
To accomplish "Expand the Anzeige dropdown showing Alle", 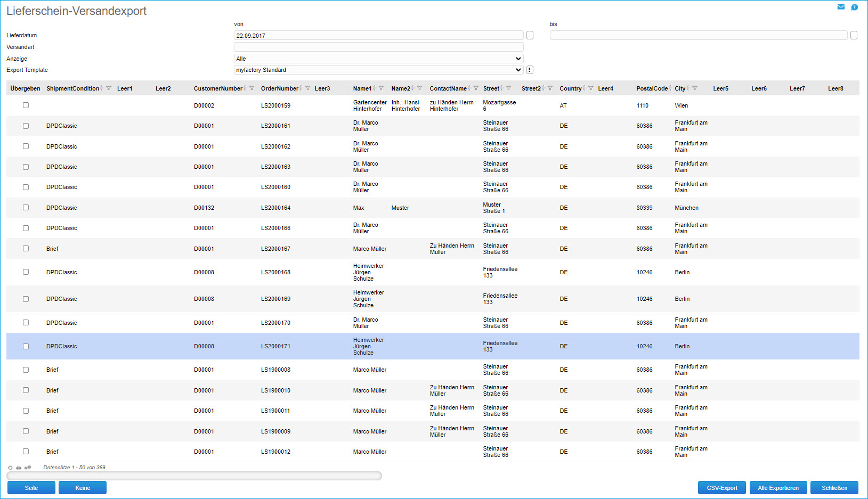I will point(378,59).
